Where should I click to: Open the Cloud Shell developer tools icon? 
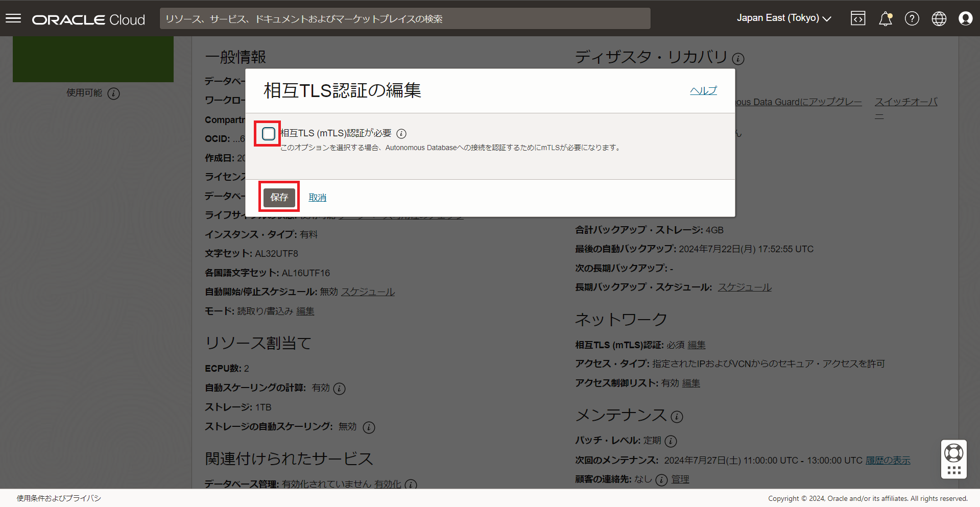coord(858,18)
